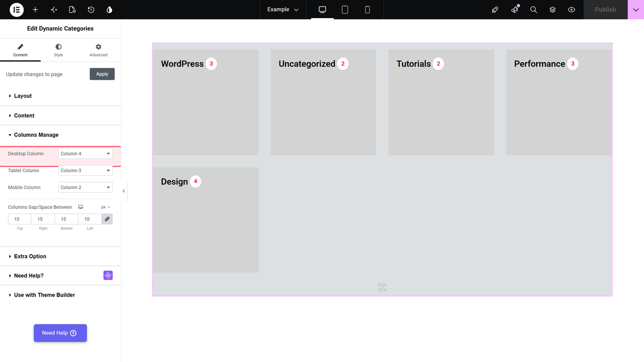The width and height of the screenshot is (644, 362).
Task: Switch to tablet device view
Action: pos(345,10)
